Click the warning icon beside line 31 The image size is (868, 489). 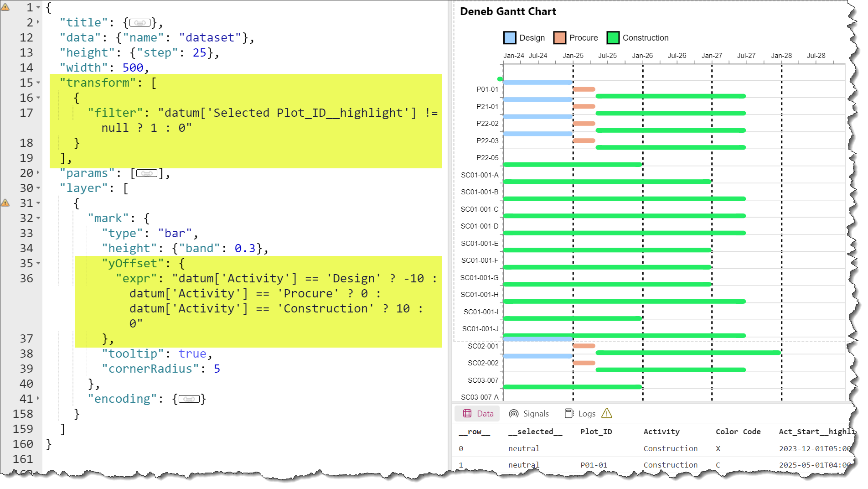point(6,202)
